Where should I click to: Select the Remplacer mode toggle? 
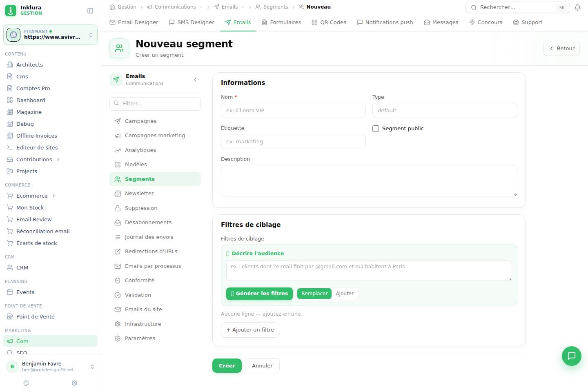pyautogui.click(x=314, y=294)
